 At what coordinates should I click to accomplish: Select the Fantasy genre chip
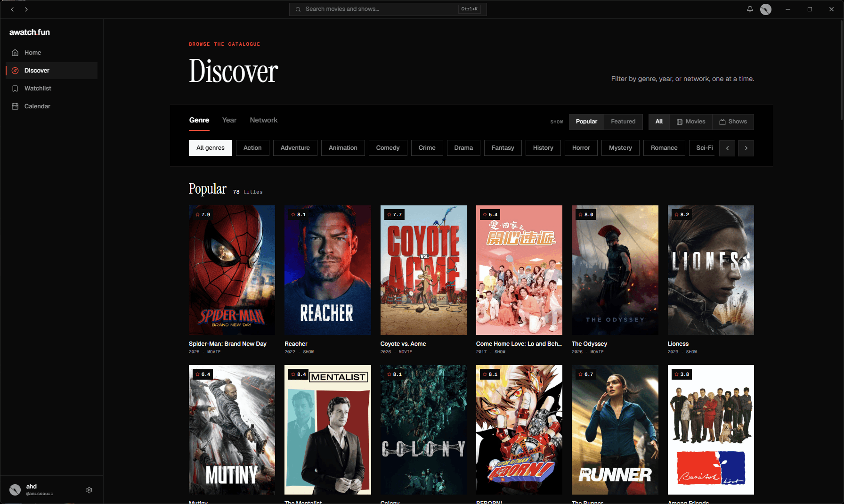pyautogui.click(x=503, y=148)
